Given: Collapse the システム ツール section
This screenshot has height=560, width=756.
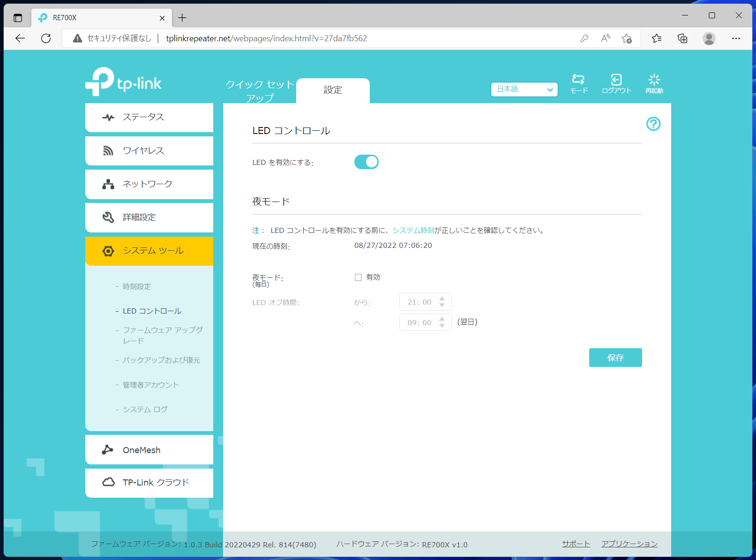Looking at the screenshot, I should (149, 251).
